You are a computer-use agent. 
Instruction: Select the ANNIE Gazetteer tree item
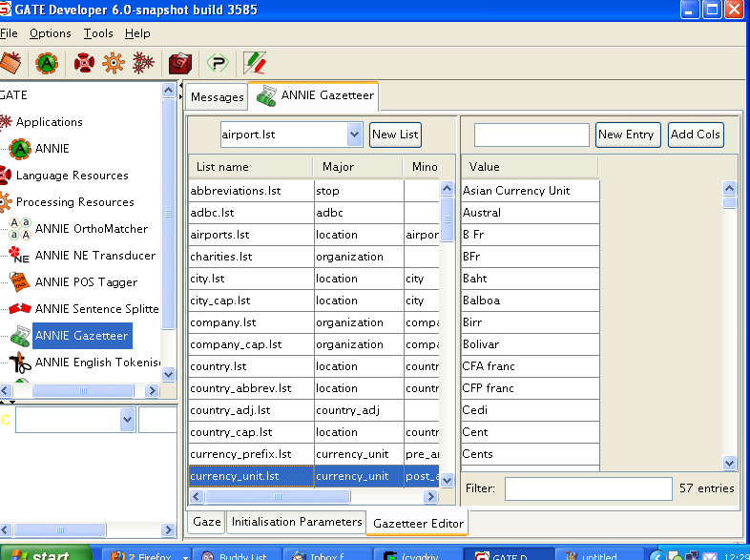(82, 336)
